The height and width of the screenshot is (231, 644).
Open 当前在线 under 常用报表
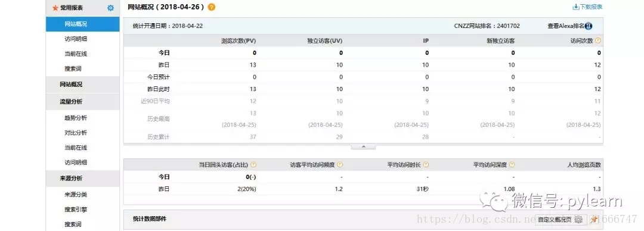[x=76, y=54]
